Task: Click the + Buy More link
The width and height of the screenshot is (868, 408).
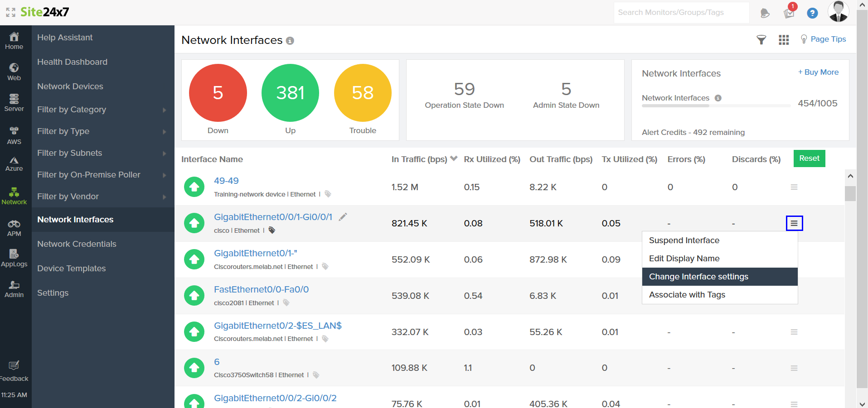Action: click(x=819, y=72)
